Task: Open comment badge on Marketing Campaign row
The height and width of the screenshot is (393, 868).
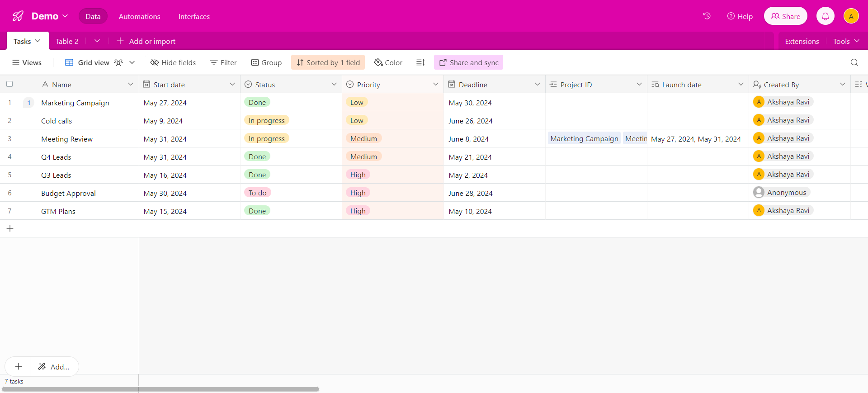Action: [29, 103]
